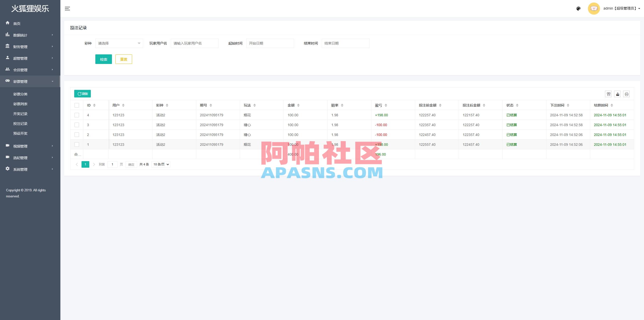
Task: Sort the table by the 金额 column
Action: [x=298, y=105]
